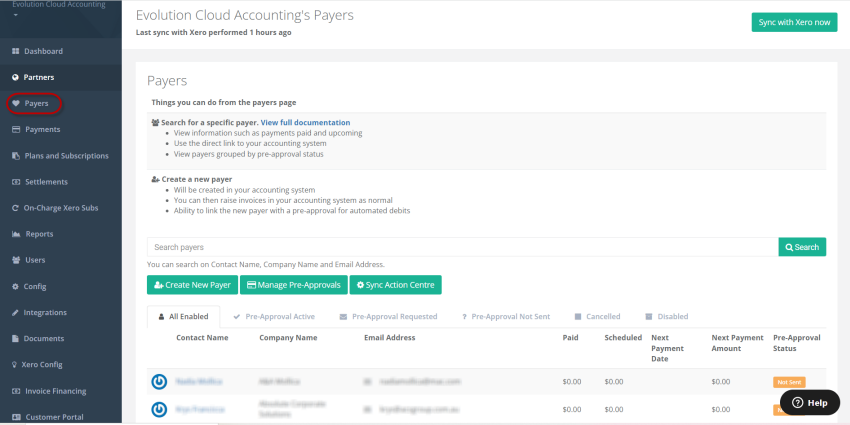
Task: Open the Dashboard sidebar item
Action: point(43,51)
